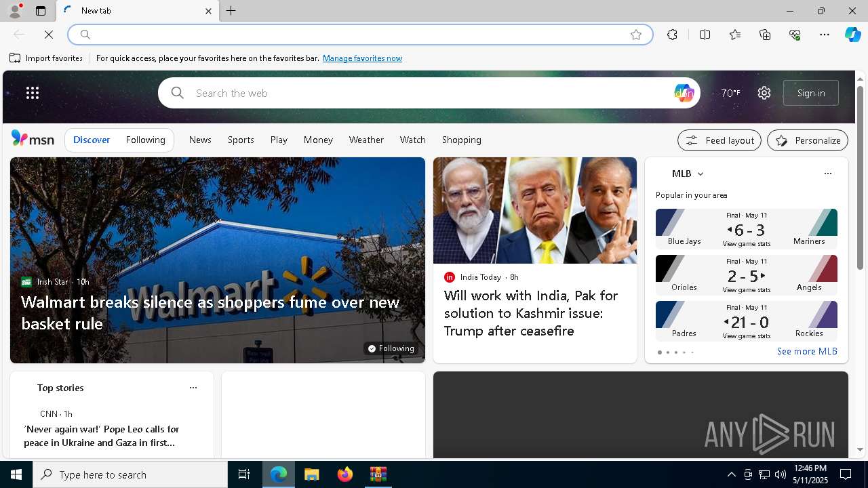Open the Shopping section

click(462, 140)
